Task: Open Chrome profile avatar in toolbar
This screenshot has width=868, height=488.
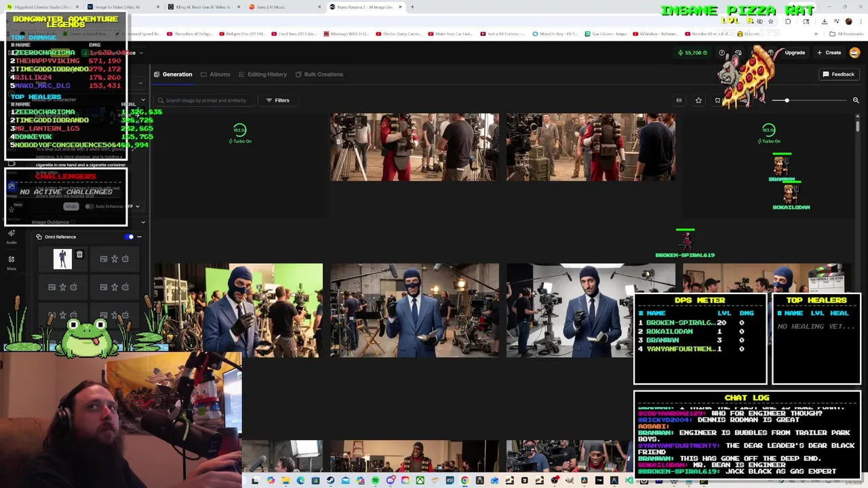Action: point(848,21)
